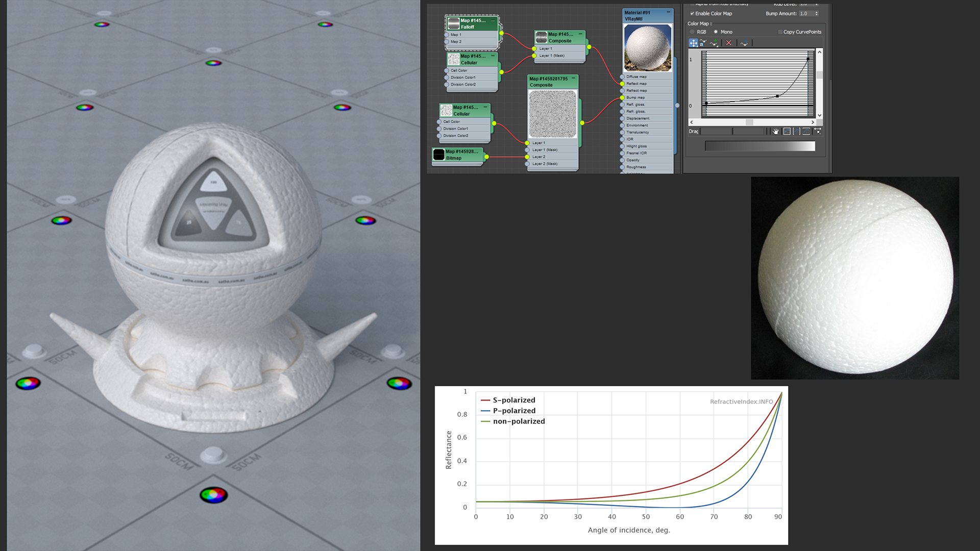This screenshot has height=551, width=980.
Task: Click the Reset Curves icon
Action: click(x=744, y=43)
